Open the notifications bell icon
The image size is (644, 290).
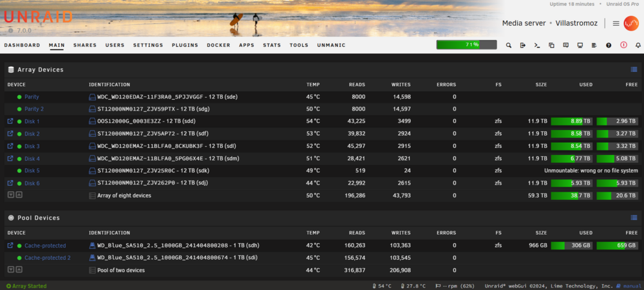[638, 45]
